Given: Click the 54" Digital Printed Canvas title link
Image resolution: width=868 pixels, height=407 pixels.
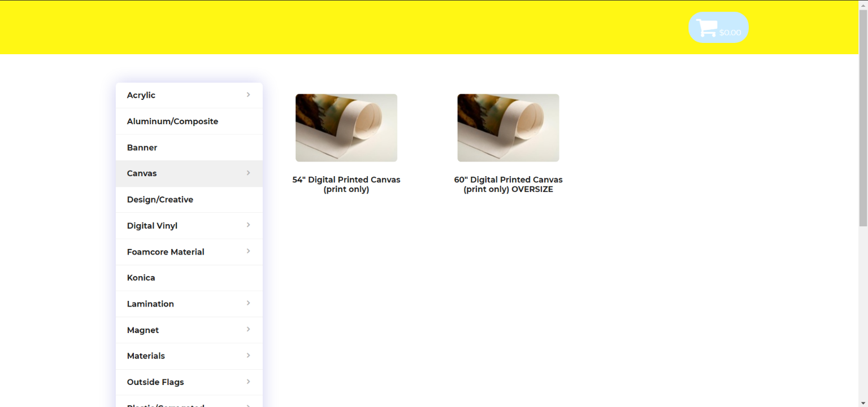Looking at the screenshot, I should [346, 185].
